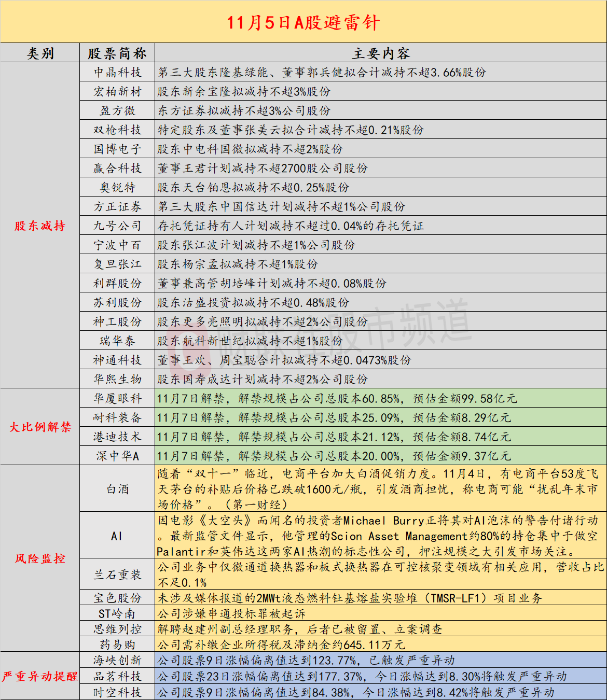Select the AI risk row name
This screenshot has width=607, height=700.
(117, 536)
